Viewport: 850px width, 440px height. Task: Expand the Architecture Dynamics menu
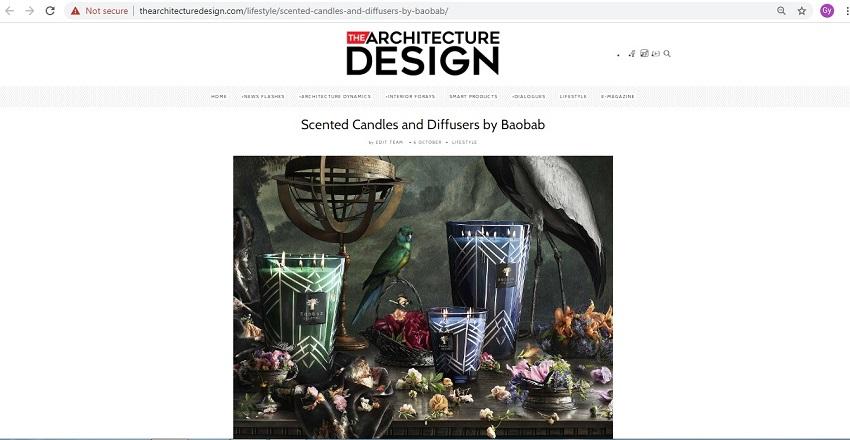[335, 96]
